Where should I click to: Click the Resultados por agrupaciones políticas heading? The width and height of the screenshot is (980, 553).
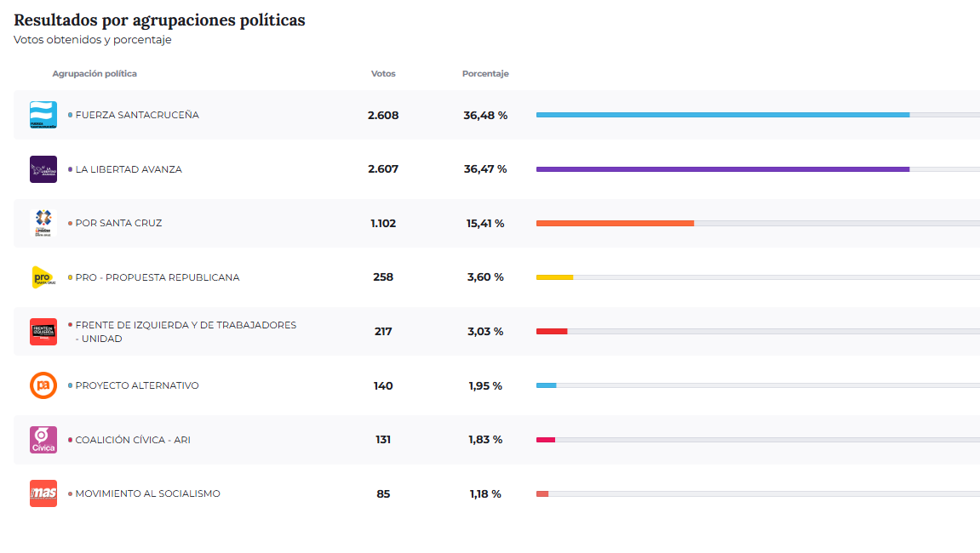click(x=158, y=20)
